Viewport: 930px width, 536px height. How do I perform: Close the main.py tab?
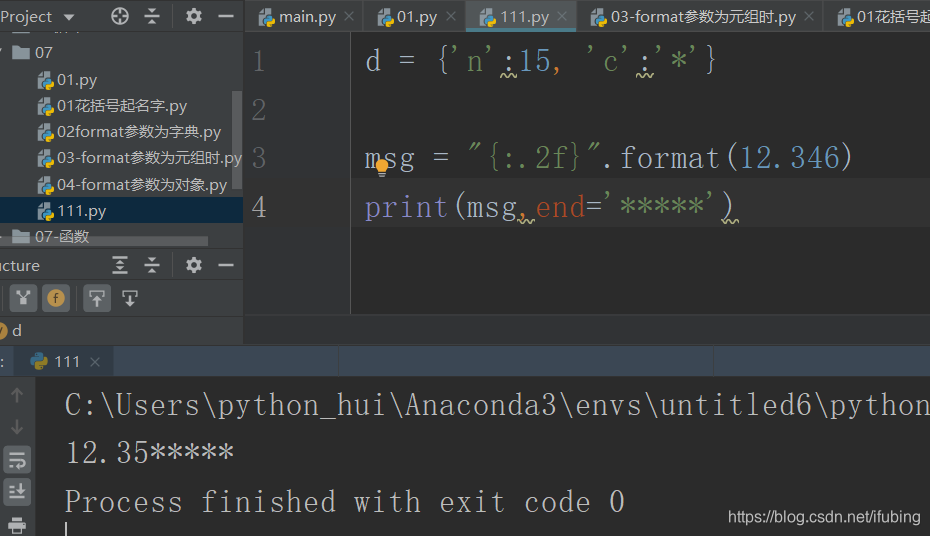[349, 17]
